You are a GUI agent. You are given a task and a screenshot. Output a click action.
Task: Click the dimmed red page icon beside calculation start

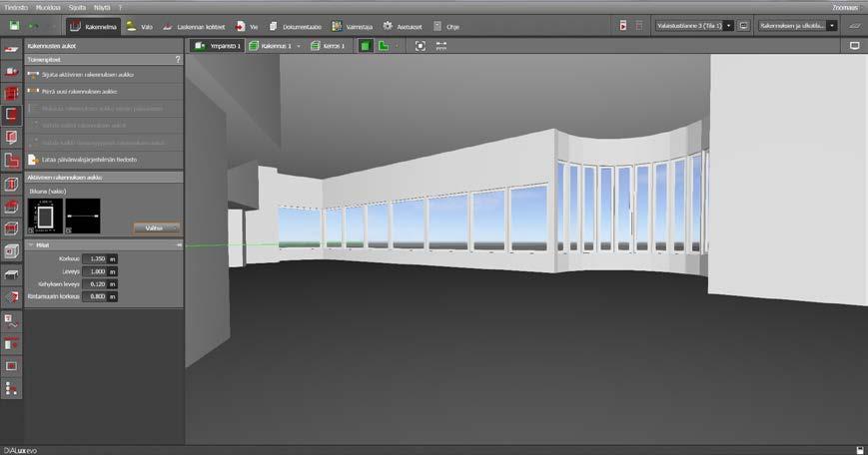tap(639, 26)
